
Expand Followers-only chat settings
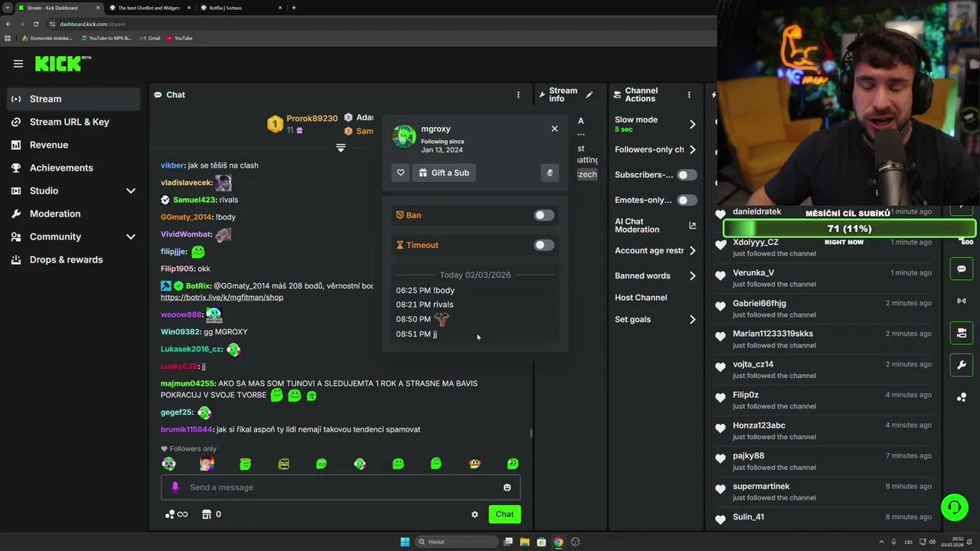tap(692, 149)
